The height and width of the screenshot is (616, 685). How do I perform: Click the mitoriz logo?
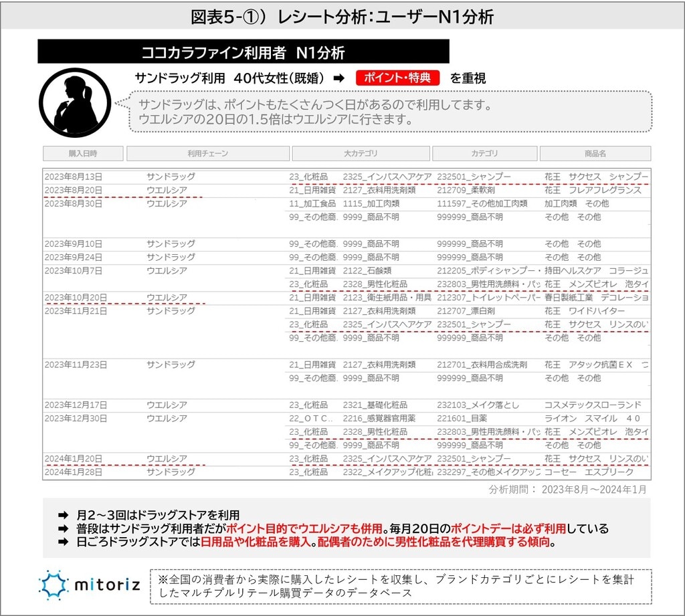tap(90, 585)
